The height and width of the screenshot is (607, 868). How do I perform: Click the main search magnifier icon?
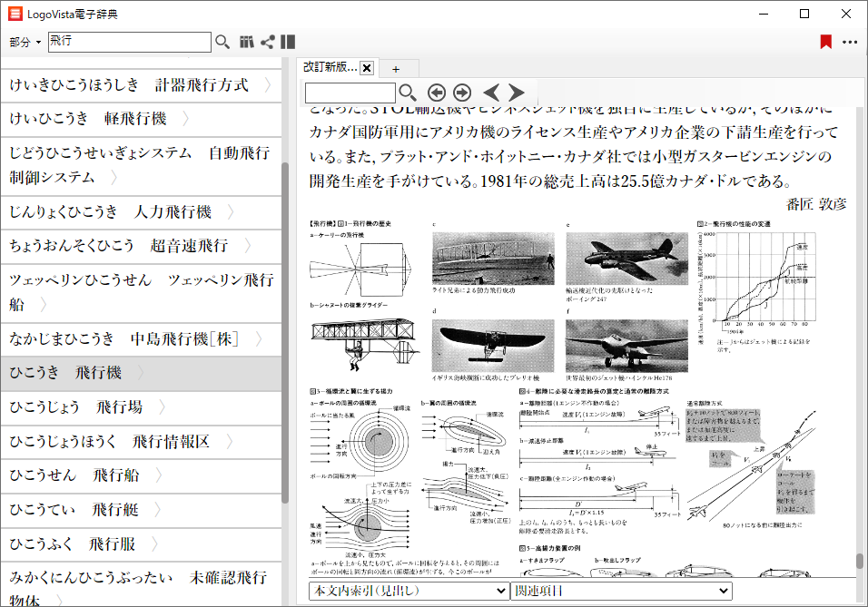click(x=222, y=42)
